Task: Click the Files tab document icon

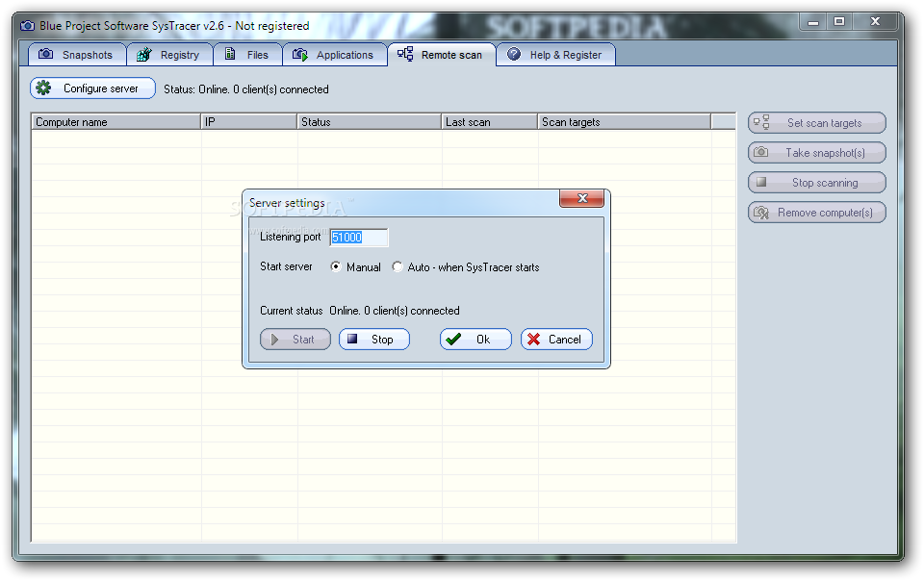Action: [230, 54]
